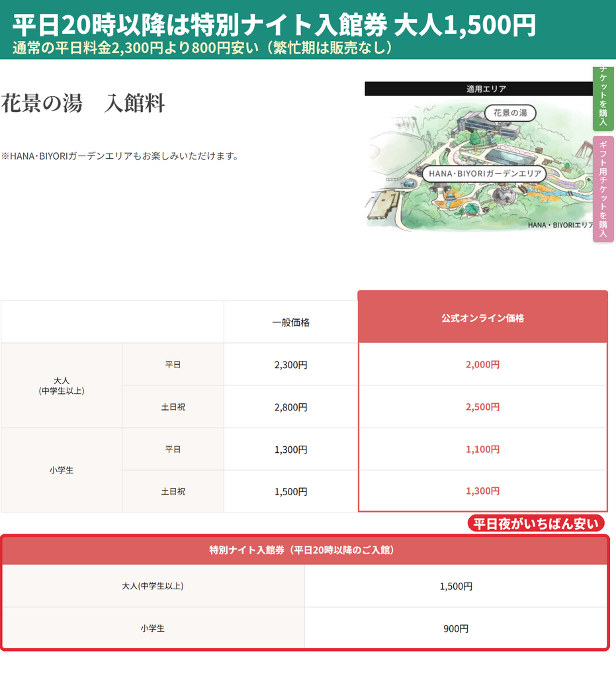This screenshot has width=616, height=678.
Task: Click the 平日夜がいちばん安い red badge
Action: (536, 524)
